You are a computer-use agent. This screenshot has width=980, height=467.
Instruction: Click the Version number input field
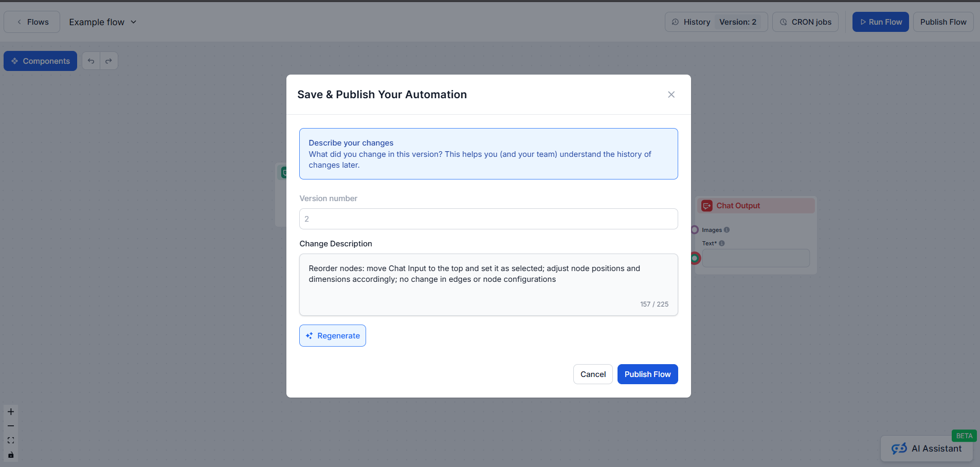click(487, 219)
